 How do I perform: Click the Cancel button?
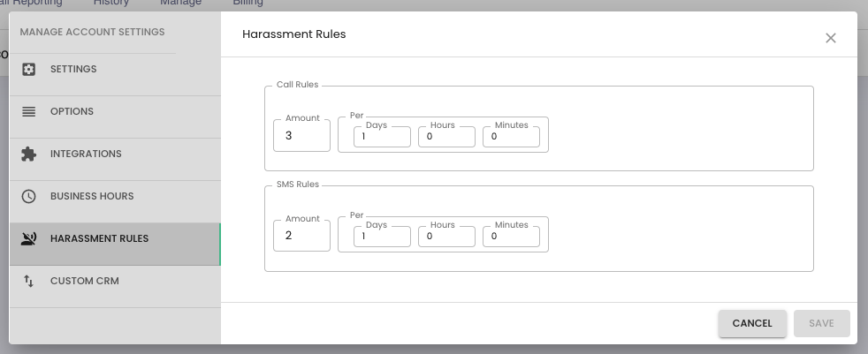click(x=752, y=324)
